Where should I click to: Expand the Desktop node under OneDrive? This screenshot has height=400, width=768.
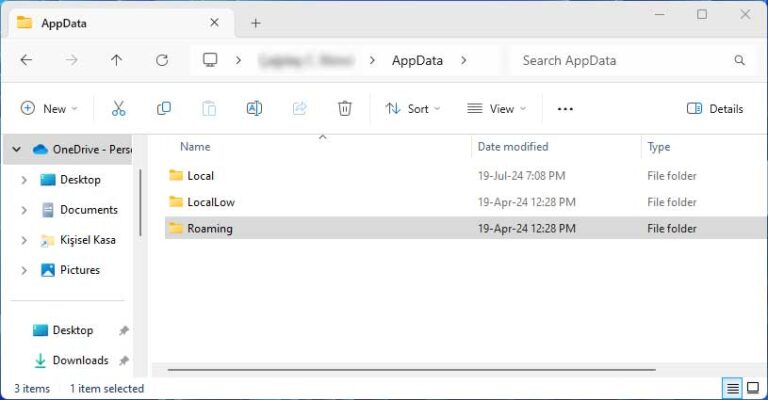pos(24,180)
